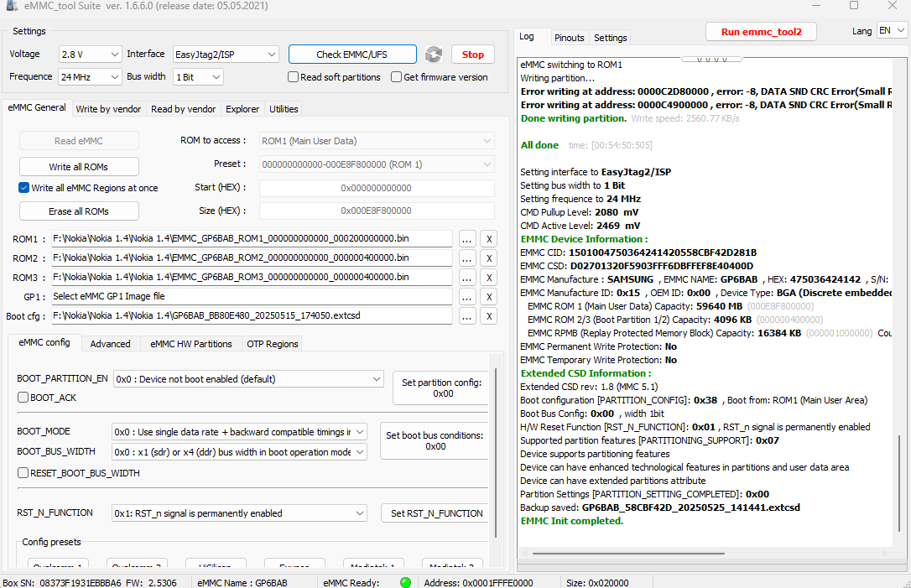The image size is (911, 588).
Task: Browse for the ROM3 image file
Action: [x=467, y=278]
